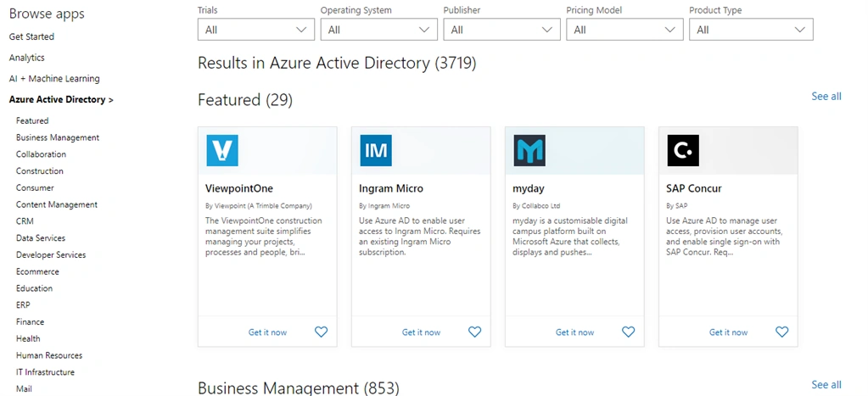Expand the Product Type dropdown

(x=751, y=30)
